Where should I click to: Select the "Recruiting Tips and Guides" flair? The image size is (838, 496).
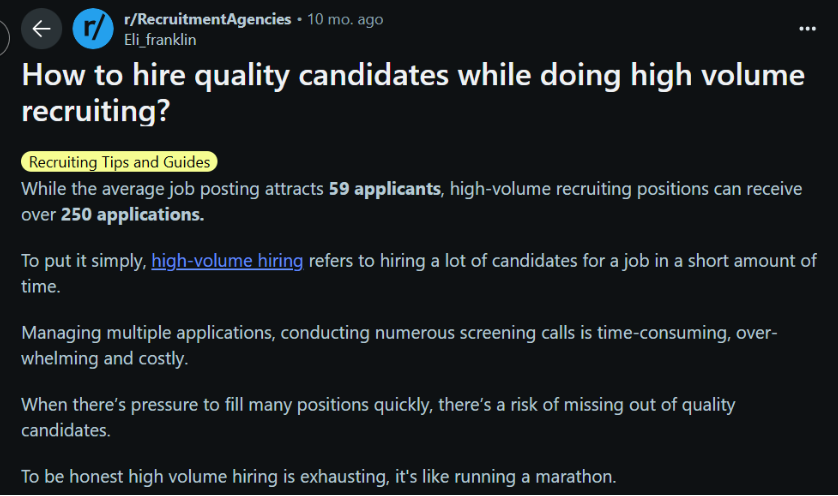(119, 162)
